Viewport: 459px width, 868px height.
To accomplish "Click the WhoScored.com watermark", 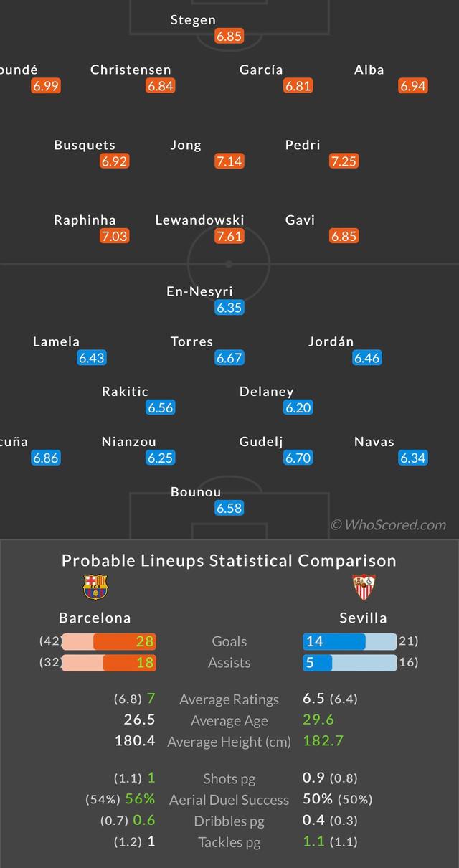I will (x=388, y=525).
